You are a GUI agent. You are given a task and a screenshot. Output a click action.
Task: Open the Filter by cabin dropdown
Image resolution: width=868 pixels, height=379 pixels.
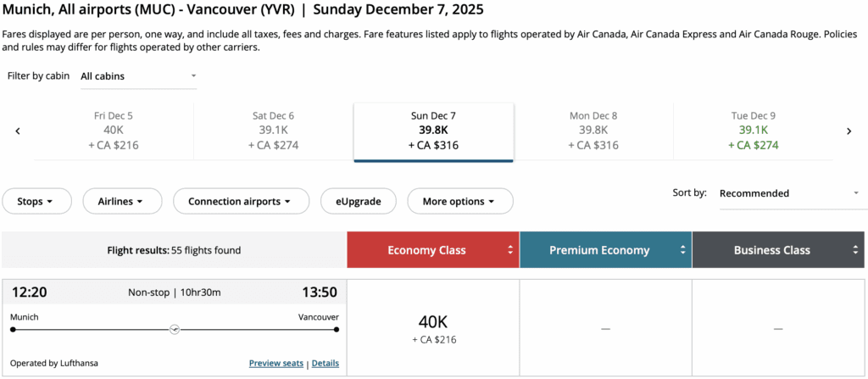pyautogui.click(x=138, y=76)
